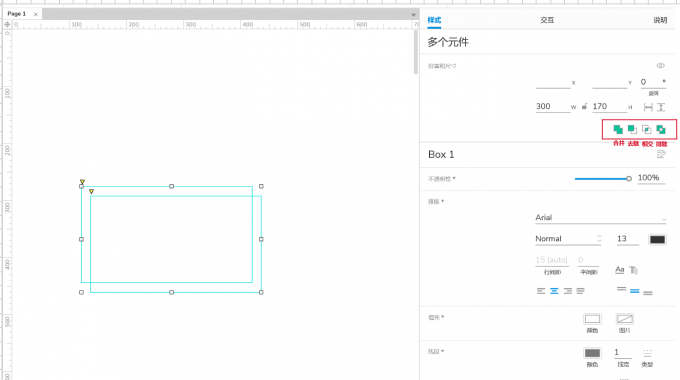Click the fit-to-text-height icon
Image resolution: width=680 pixels, height=380 pixels.
click(x=661, y=107)
